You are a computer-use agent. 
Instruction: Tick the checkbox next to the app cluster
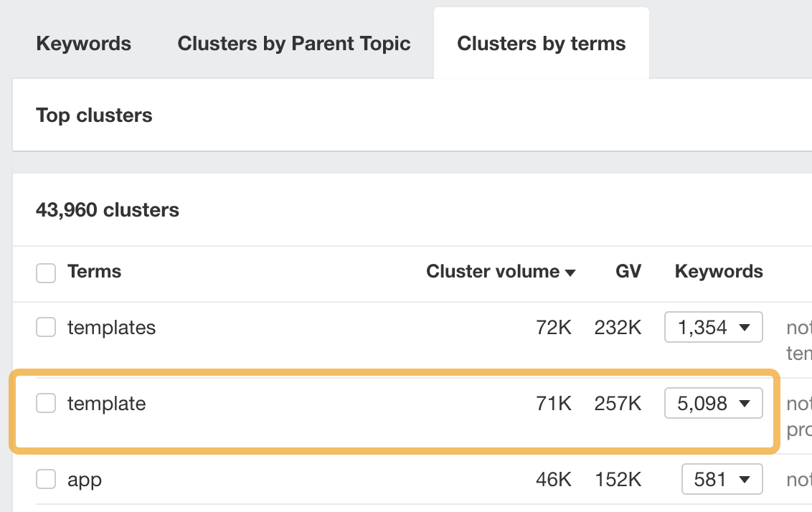click(x=46, y=479)
